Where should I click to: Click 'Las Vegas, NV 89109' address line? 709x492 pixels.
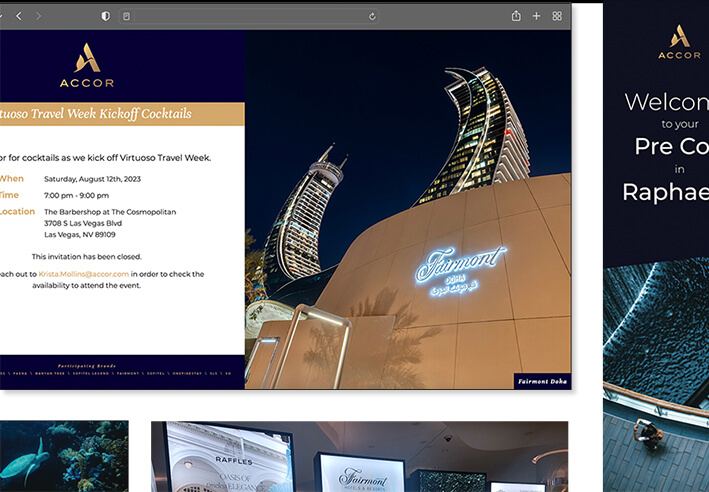pos(80,234)
